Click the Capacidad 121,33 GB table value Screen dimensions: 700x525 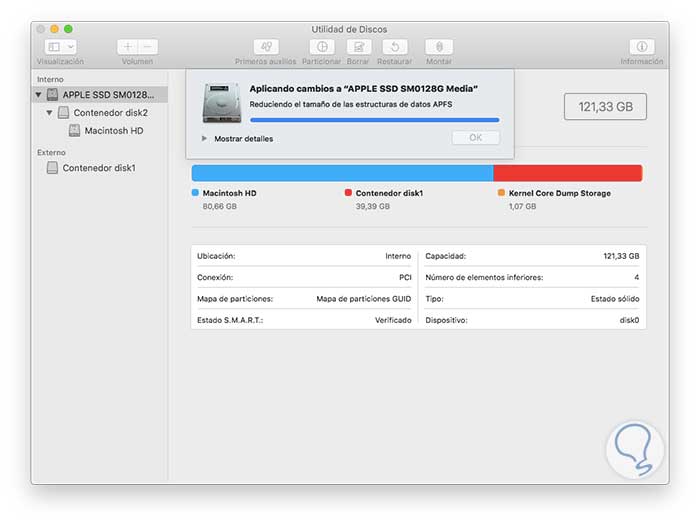[x=621, y=256]
